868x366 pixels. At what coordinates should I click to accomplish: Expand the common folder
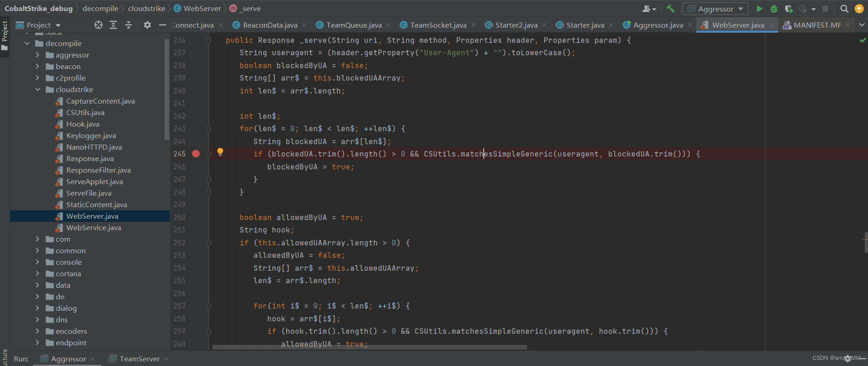37,250
